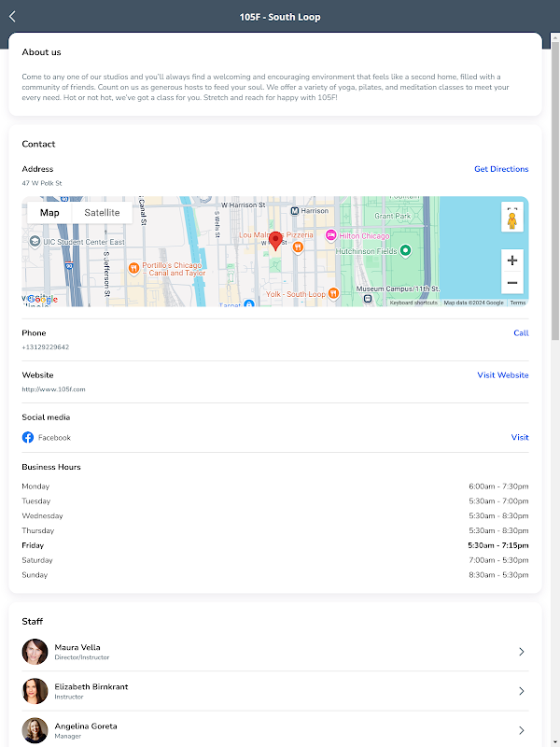Click Portillo's Chicago restaurant marker
560x747 pixels.
[133, 269]
